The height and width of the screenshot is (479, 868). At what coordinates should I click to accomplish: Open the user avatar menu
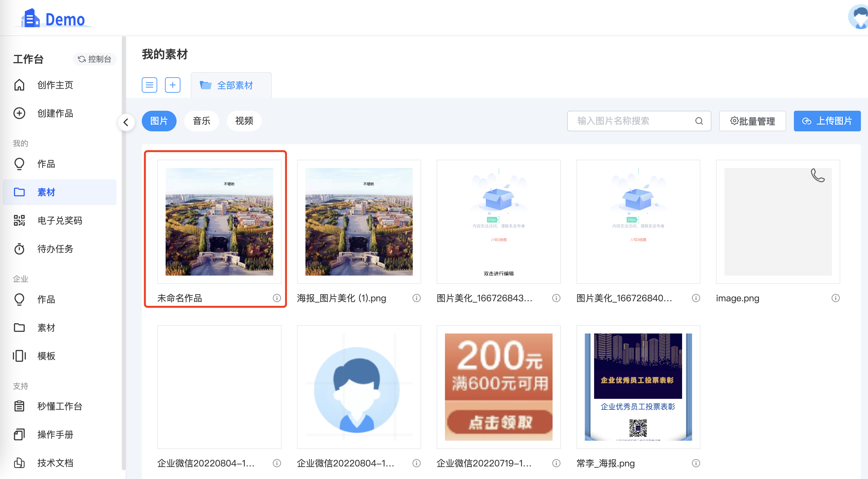[859, 17]
